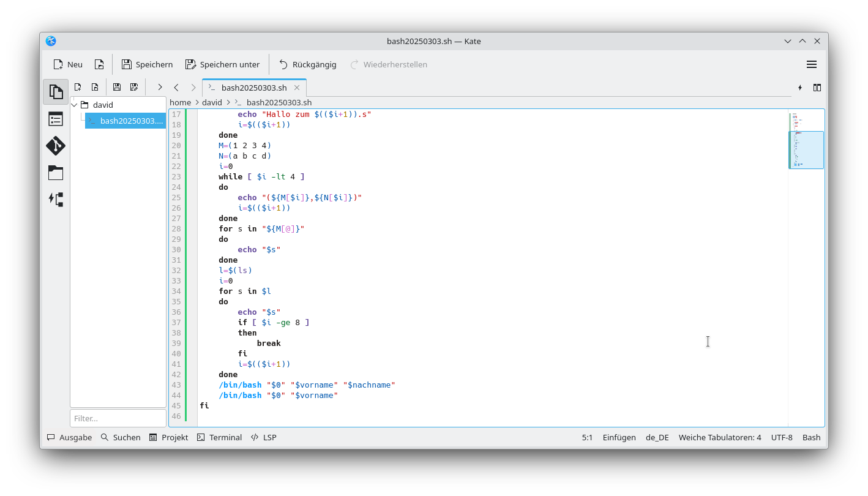Click Speichern unter in the toolbar
Viewport: 868px width, 496px height.
pos(223,64)
